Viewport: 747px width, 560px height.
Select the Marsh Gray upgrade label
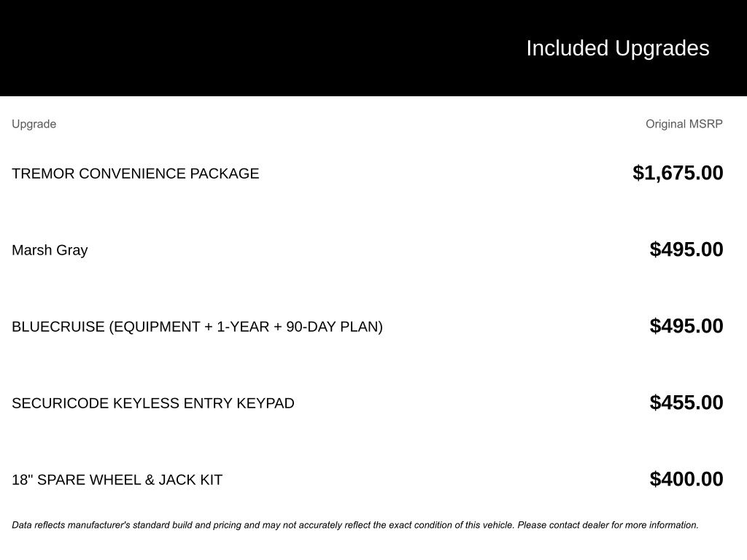pyautogui.click(x=50, y=250)
